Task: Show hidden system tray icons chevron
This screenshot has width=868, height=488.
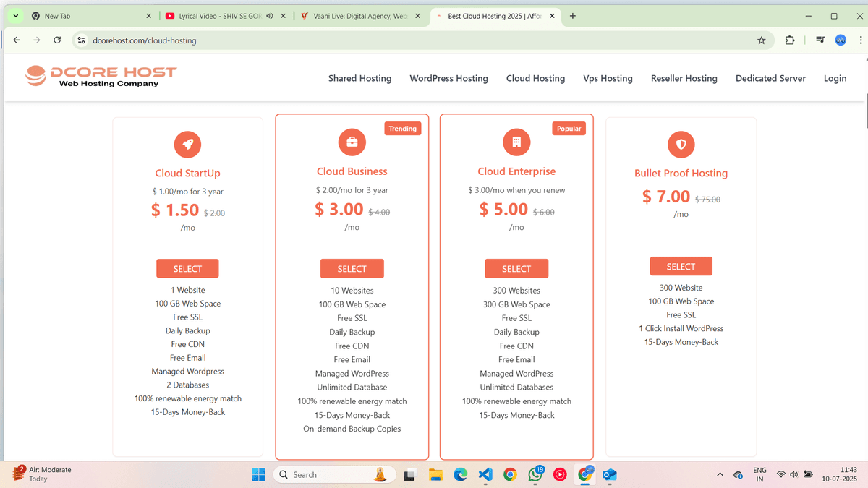Action: [x=720, y=474]
